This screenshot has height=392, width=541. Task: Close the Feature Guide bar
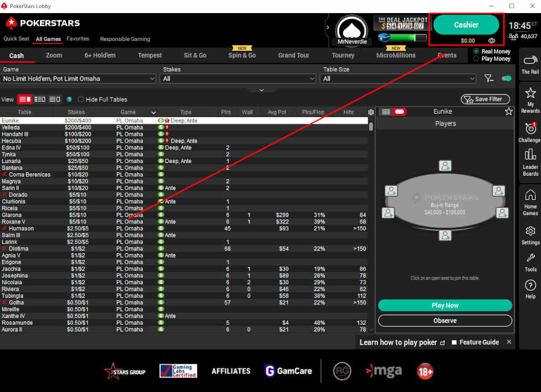pos(509,342)
